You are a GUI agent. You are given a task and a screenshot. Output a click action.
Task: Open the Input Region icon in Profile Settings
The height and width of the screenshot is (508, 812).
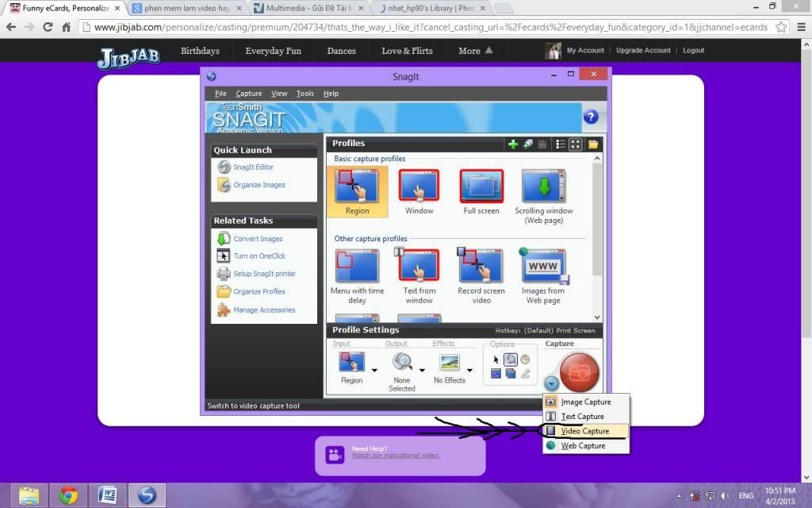[351, 362]
